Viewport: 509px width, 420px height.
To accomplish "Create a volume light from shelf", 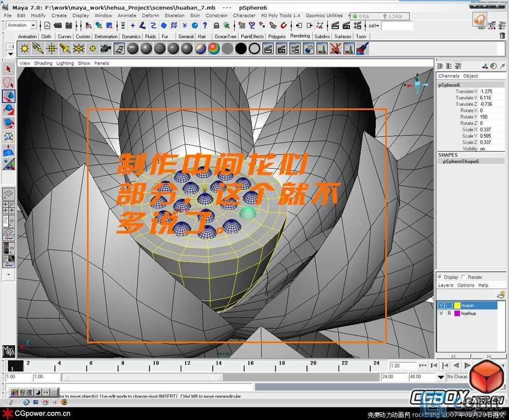I will click(93, 49).
